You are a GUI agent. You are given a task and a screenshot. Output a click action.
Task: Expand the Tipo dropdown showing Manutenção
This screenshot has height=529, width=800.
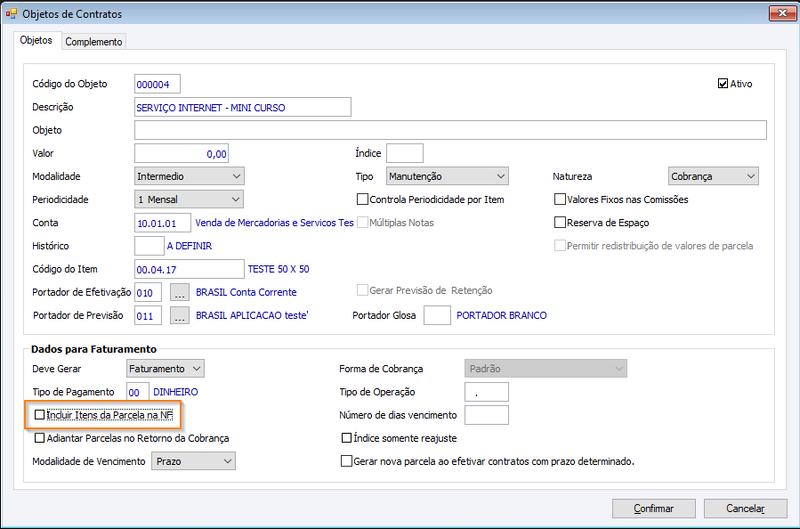[447, 176]
